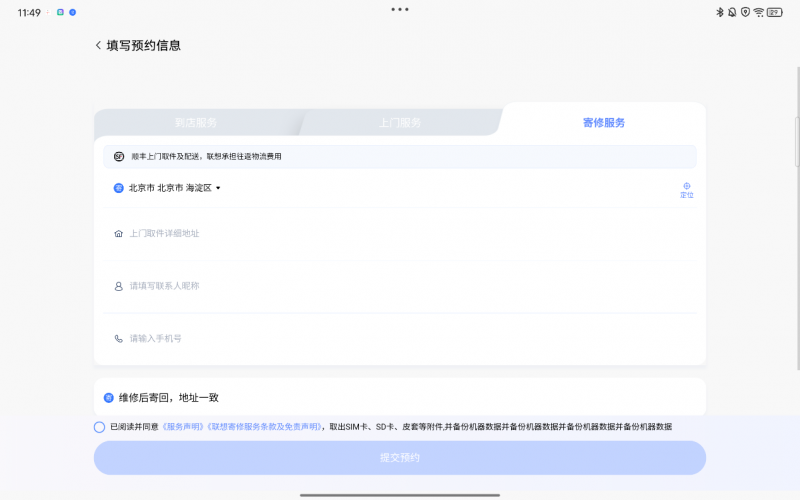Viewport: 800px width, 500px height.
Task: Tap the SF Express logo icon
Action: (119, 157)
